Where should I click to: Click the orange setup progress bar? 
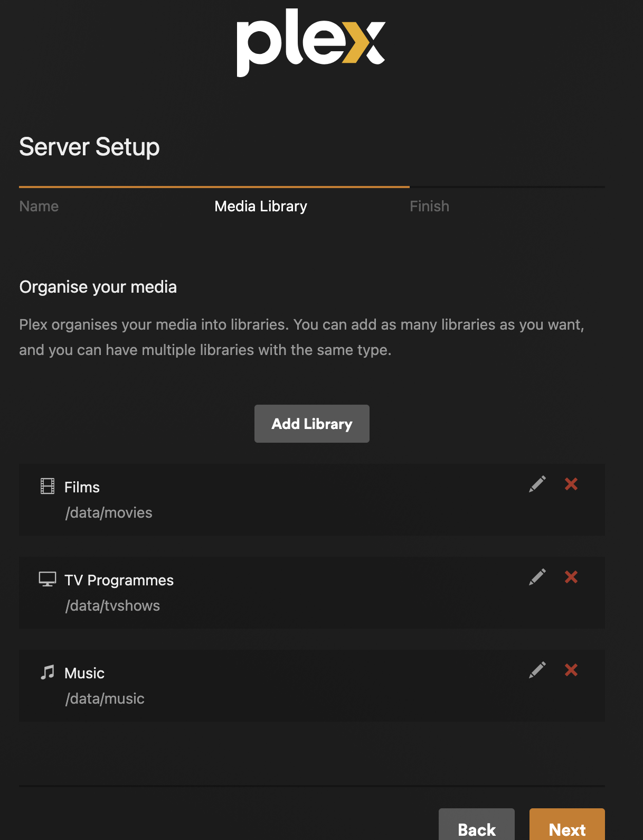pos(214,187)
